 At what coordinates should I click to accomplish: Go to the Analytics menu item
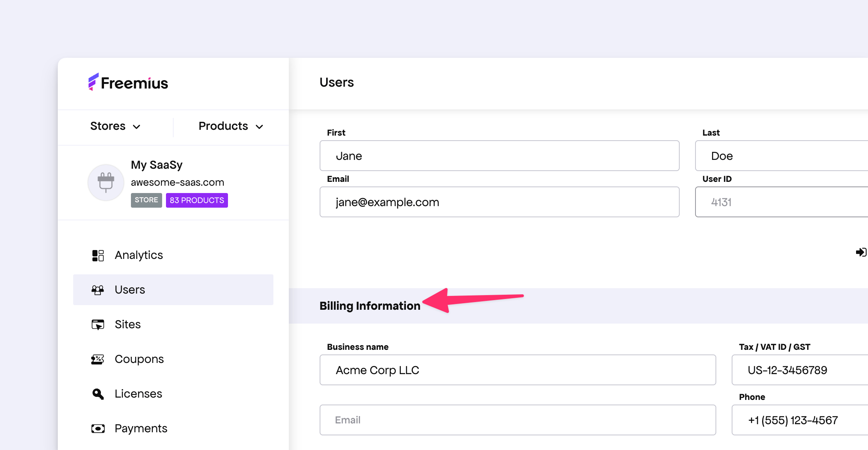point(139,255)
